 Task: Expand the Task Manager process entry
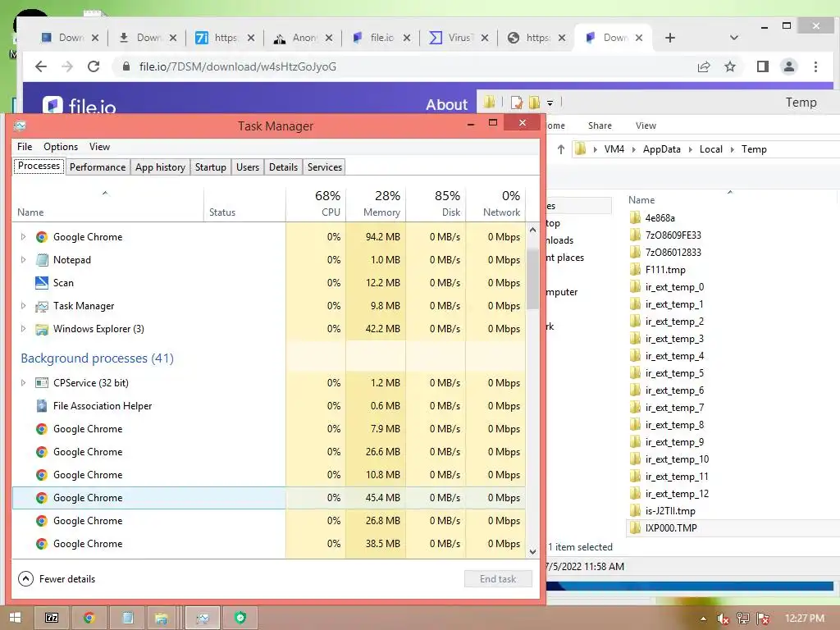coord(23,306)
